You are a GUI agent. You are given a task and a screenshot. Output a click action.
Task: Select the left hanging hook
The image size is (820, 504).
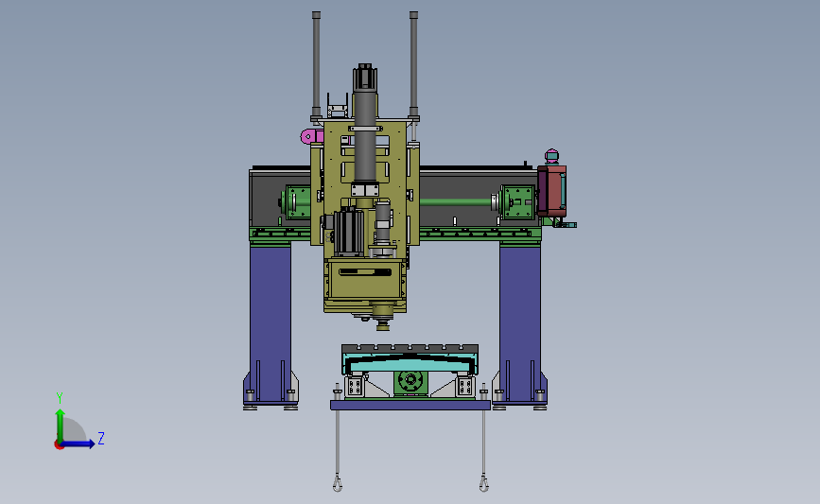(x=338, y=483)
